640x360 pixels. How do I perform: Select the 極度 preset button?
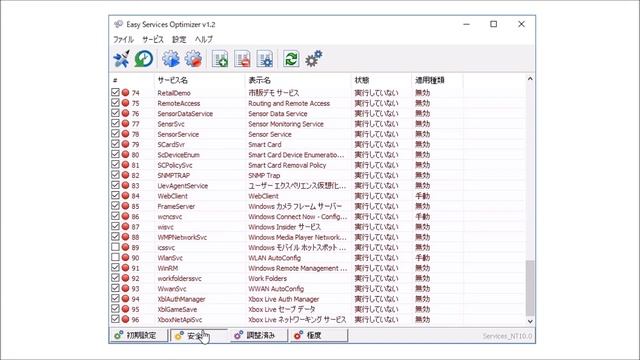coord(319,335)
